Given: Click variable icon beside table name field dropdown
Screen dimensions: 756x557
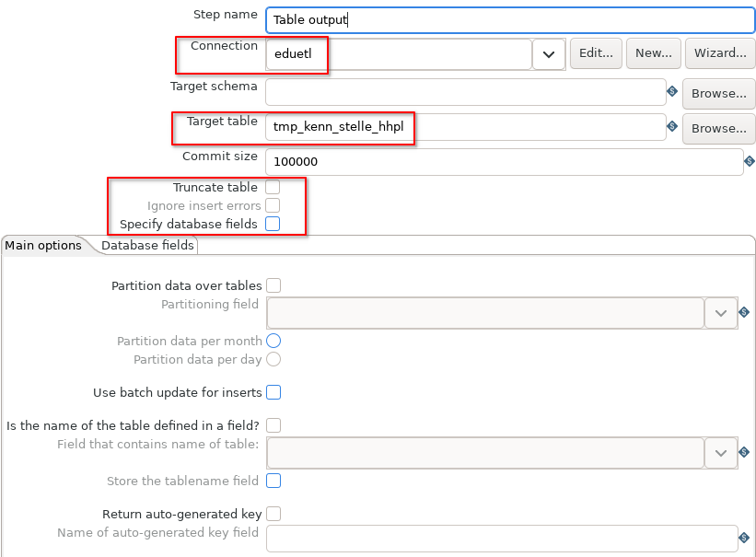Looking at the screenshot, I should pyautogui.click(x=744, y=452).
